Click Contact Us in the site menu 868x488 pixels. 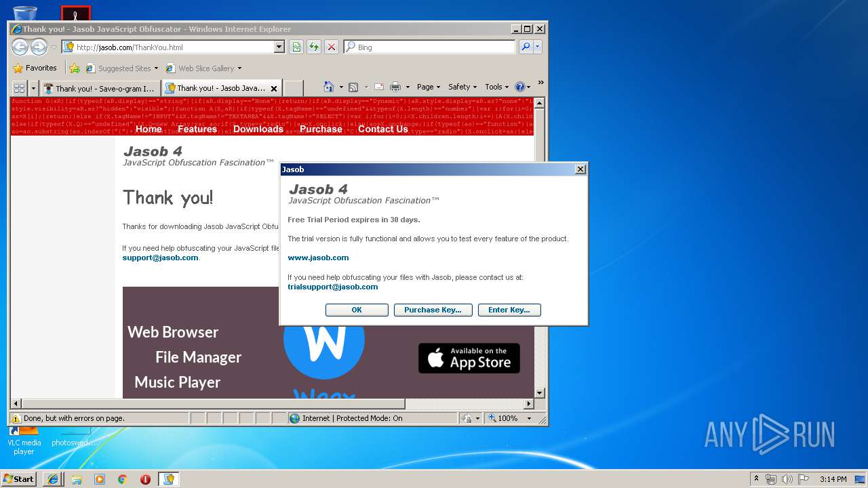click(x=383, y=129)
